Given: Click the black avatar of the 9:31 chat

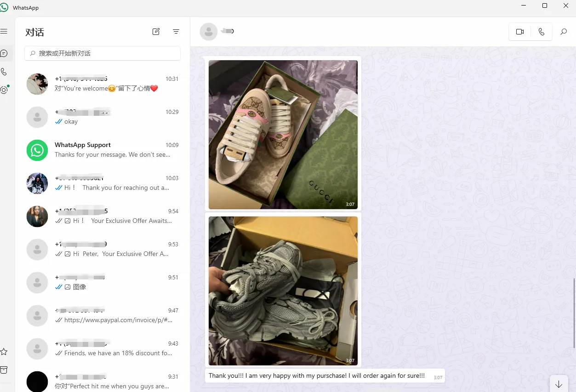Looking at the screenshot, I should coord(37,381).
